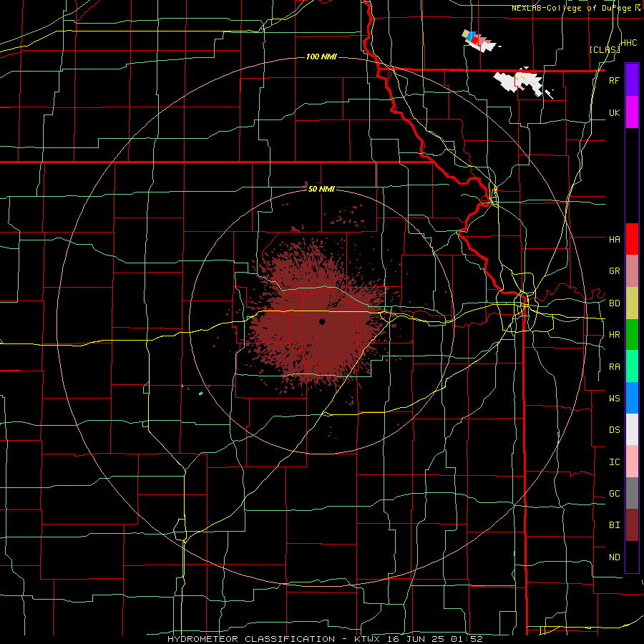Click the [CLAS] label above the legend
Image resolution: width=644 pixels, height=644 pixels.
click(604, 49)
